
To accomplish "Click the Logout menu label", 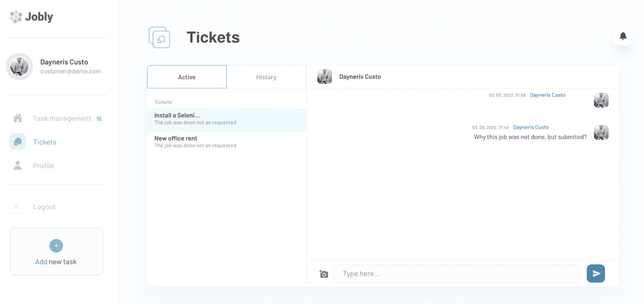I will coord(44,207).
